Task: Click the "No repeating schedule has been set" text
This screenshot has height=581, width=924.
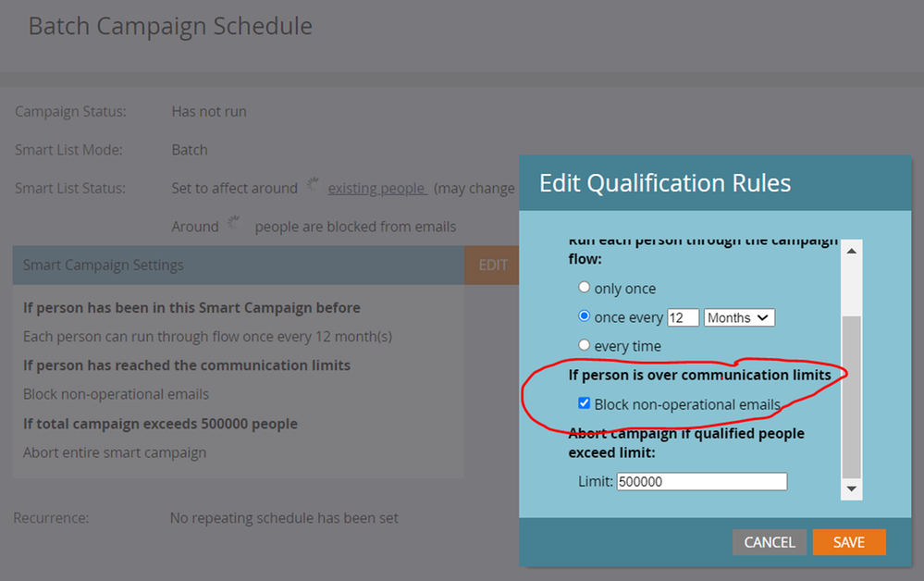Action: tap(284, 518)
